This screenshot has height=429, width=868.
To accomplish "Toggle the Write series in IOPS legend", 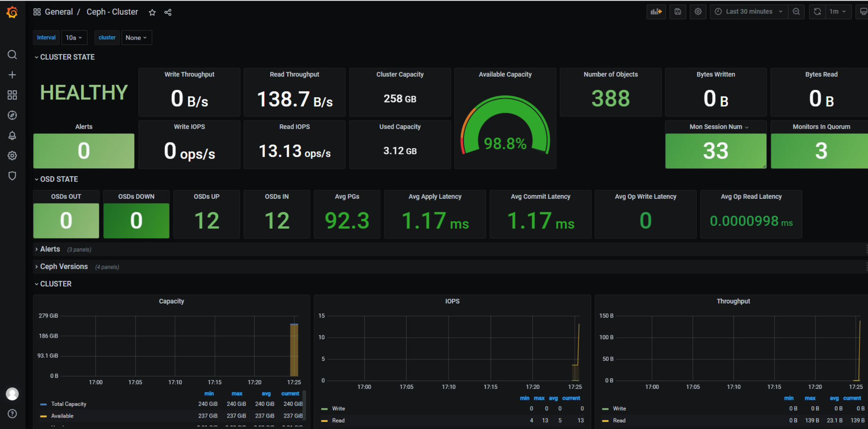I will point(338,409).
